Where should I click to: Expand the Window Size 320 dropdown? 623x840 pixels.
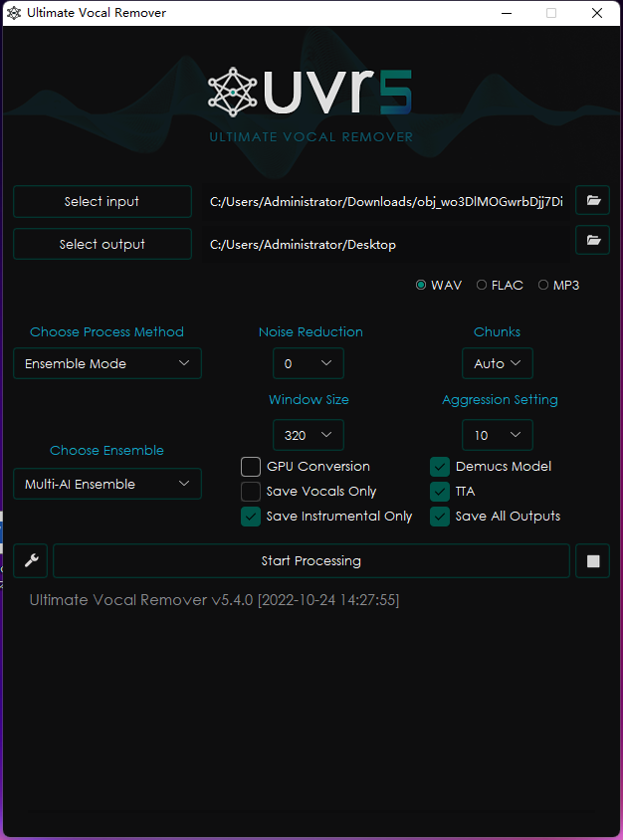point(308,435)
